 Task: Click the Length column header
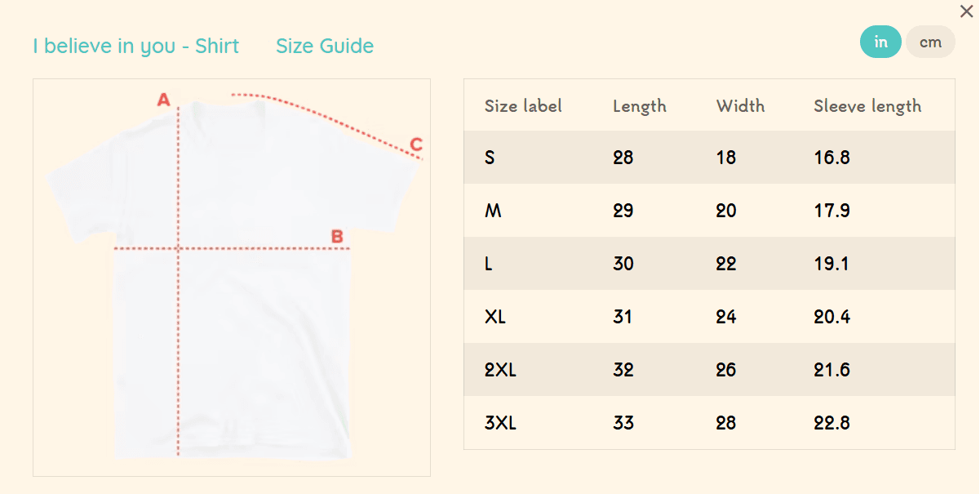[640, 106]
